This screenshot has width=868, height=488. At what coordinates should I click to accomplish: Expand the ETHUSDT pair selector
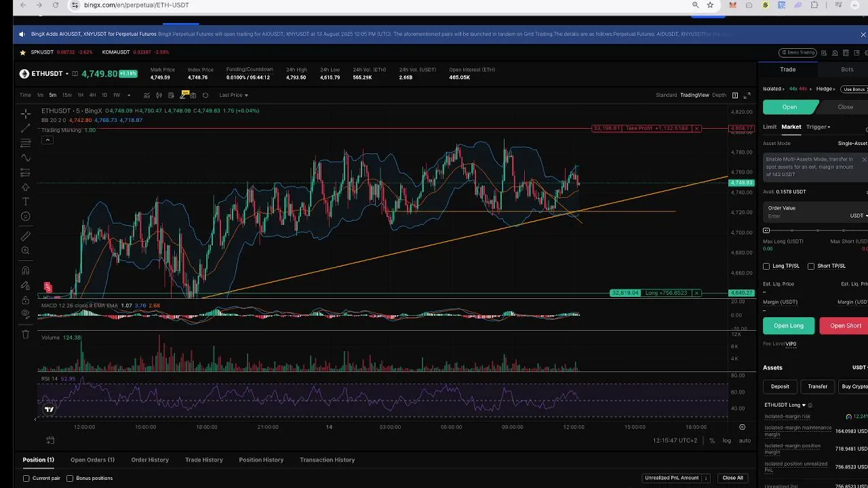click(x=66, y=73)
